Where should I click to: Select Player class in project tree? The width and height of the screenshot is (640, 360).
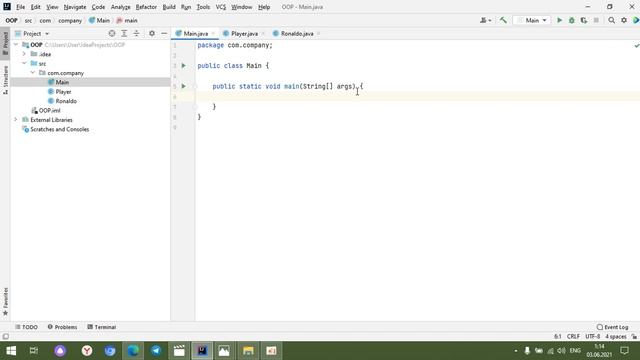[63, 92]
